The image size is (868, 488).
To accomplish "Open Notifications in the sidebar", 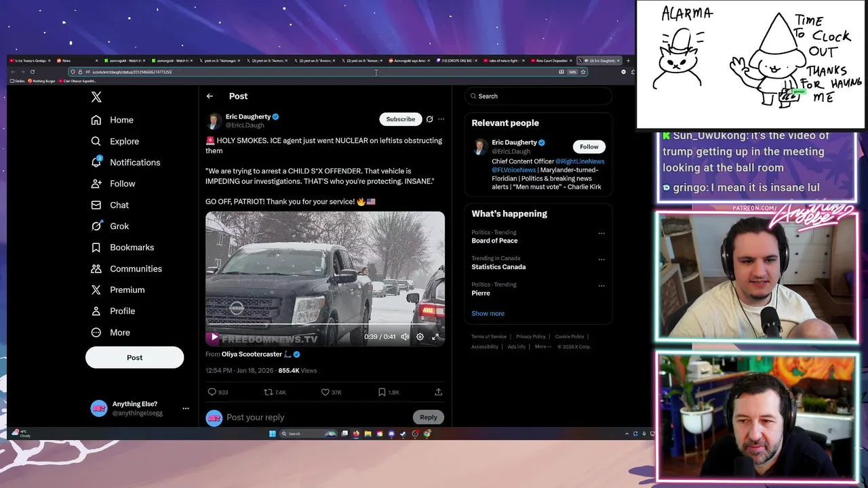I will coord(125,163).
